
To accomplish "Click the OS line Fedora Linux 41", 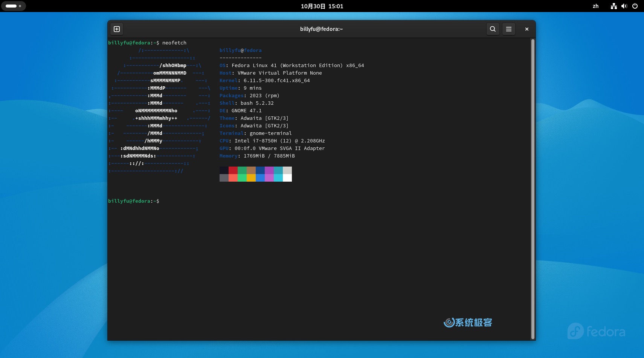I will click(292, 66).
